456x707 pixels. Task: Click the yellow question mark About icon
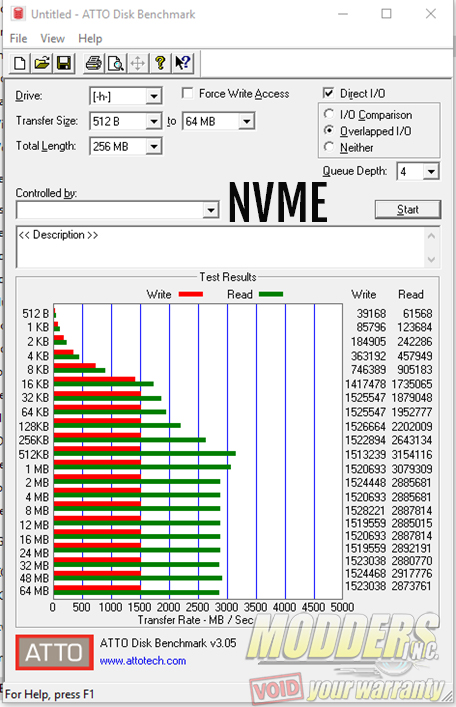click(x=160, y=63)
